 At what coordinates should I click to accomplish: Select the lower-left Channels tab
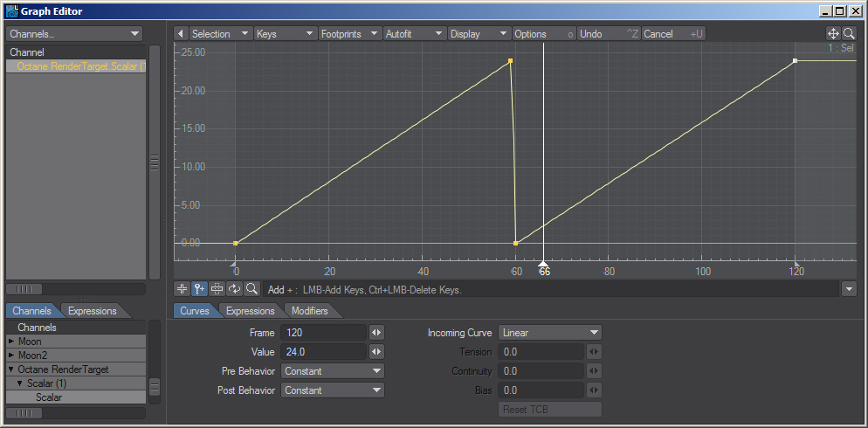click(31, 311)
